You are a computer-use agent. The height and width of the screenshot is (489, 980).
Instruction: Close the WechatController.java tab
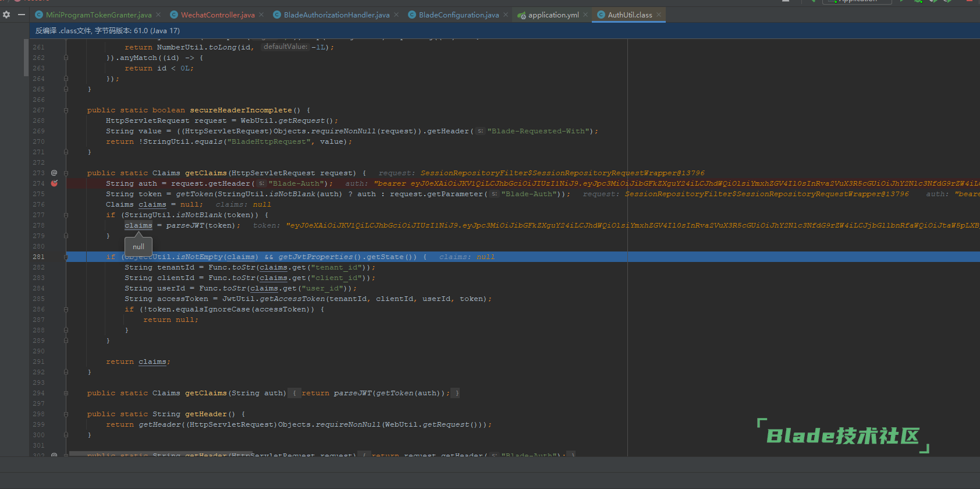tap(261, 15)
